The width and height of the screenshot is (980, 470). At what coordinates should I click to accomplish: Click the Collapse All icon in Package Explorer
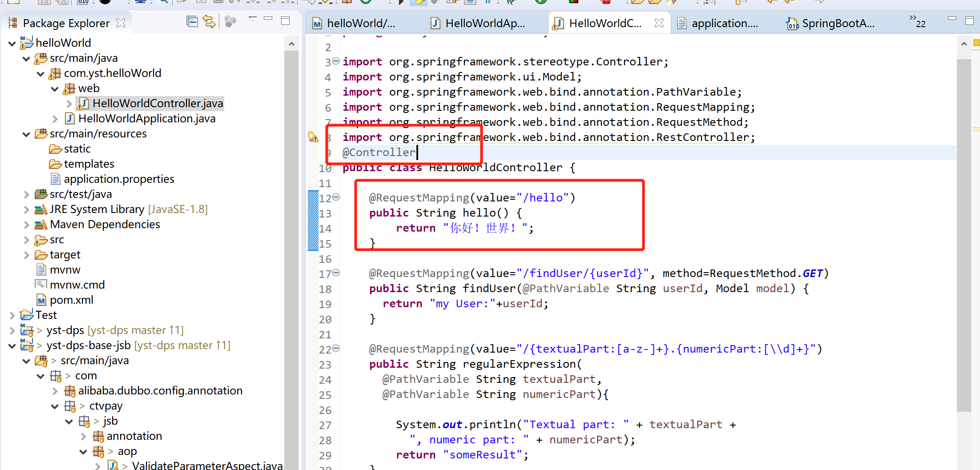point(192,21)
